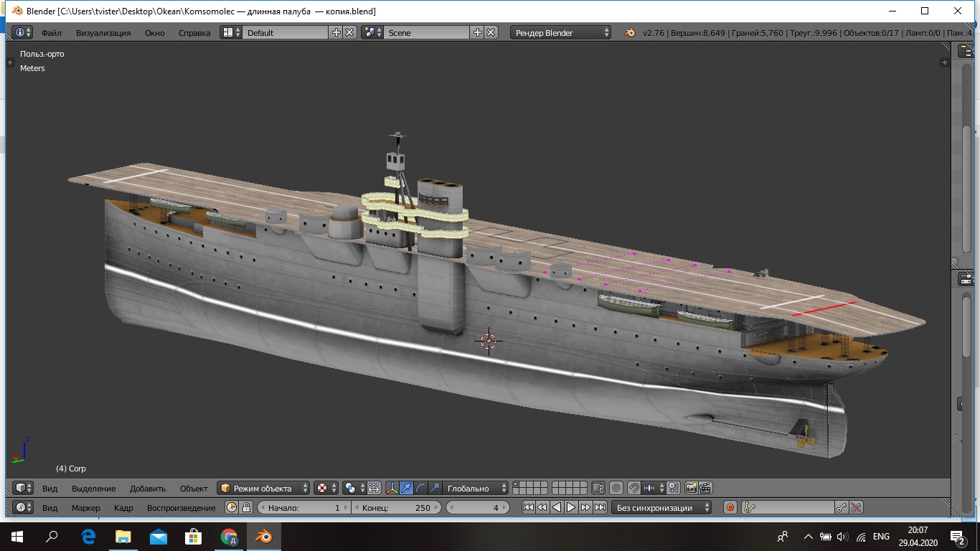Screen dimensions: 980x551
Task: Click the delete keyframe icon in timeline
Action: coord(855,507)
